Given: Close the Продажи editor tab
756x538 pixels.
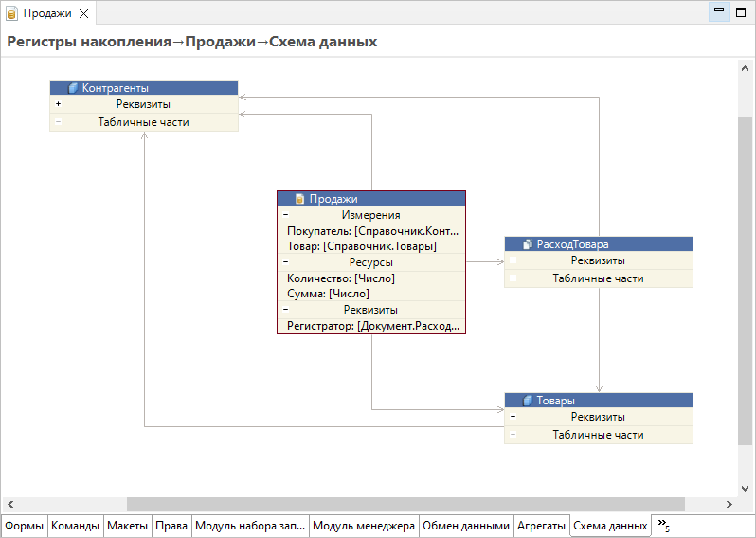Looking at the screenshot, I should click(x=82, y=13).
